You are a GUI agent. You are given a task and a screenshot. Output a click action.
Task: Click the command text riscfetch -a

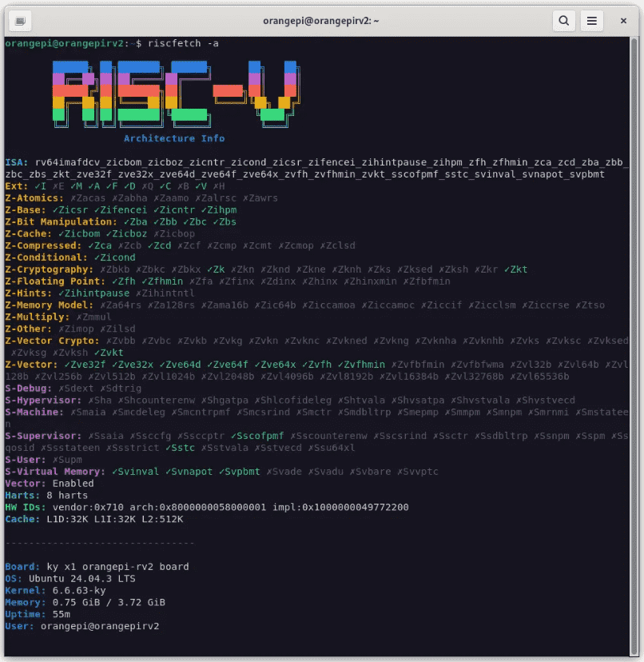pyautogui.click(x=183, y=43)
